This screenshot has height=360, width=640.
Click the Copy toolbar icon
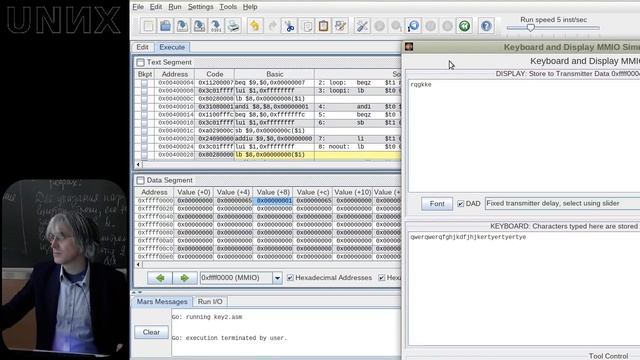[x=307, y=26]
